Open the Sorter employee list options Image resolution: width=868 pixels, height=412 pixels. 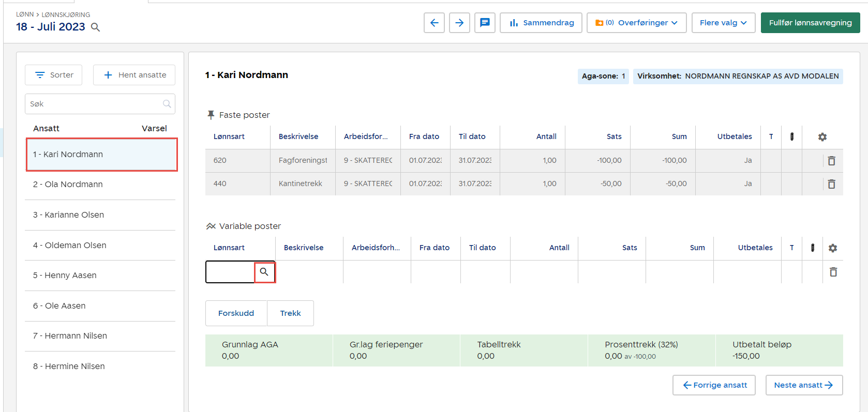coord(54,75)
